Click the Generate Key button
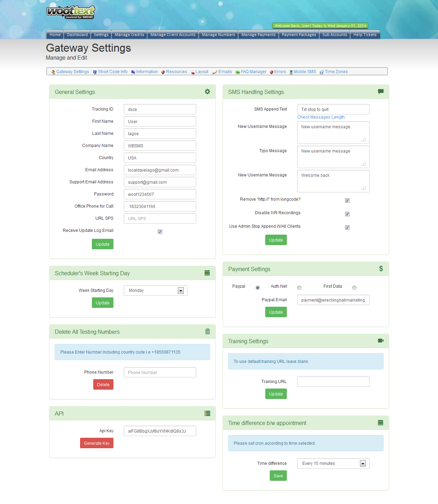 pos(97,443)
